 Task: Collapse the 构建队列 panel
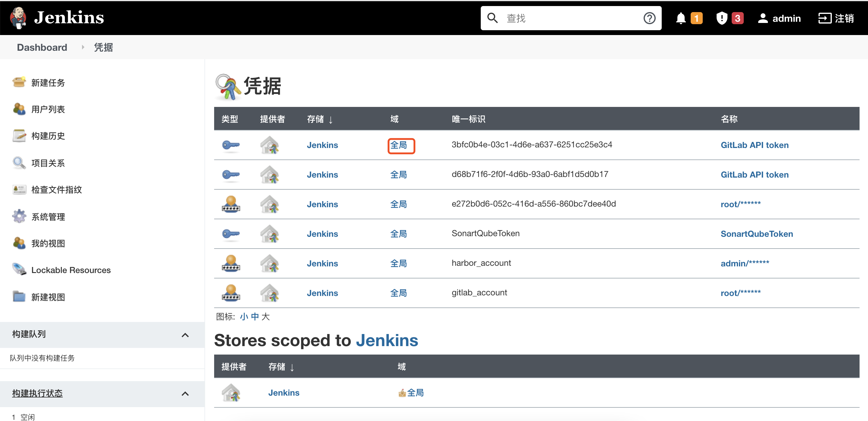[x=185, y=335]
